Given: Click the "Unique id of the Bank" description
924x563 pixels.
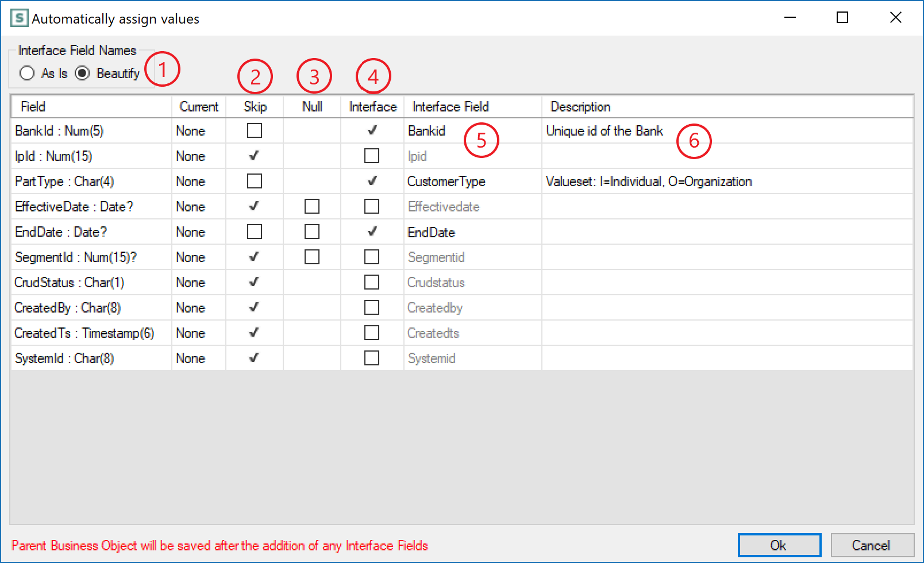Looking at the screenshot, I should tap(605, 131).
